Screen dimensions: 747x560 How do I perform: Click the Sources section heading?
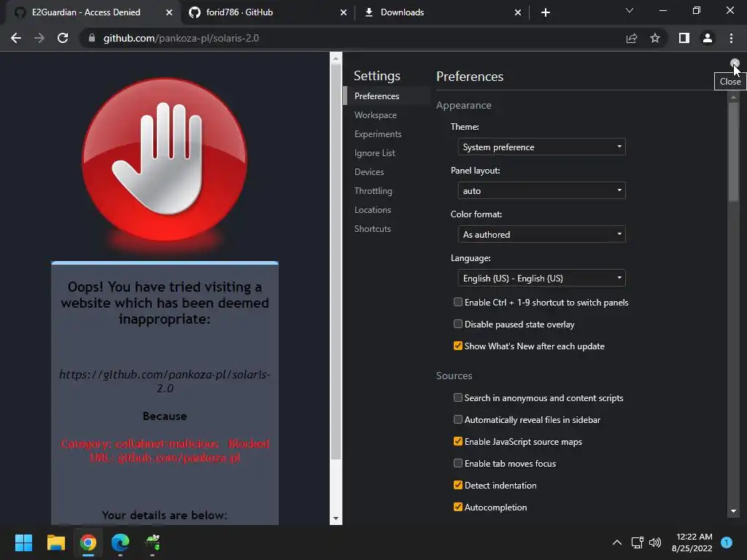[x=454, y=376]
